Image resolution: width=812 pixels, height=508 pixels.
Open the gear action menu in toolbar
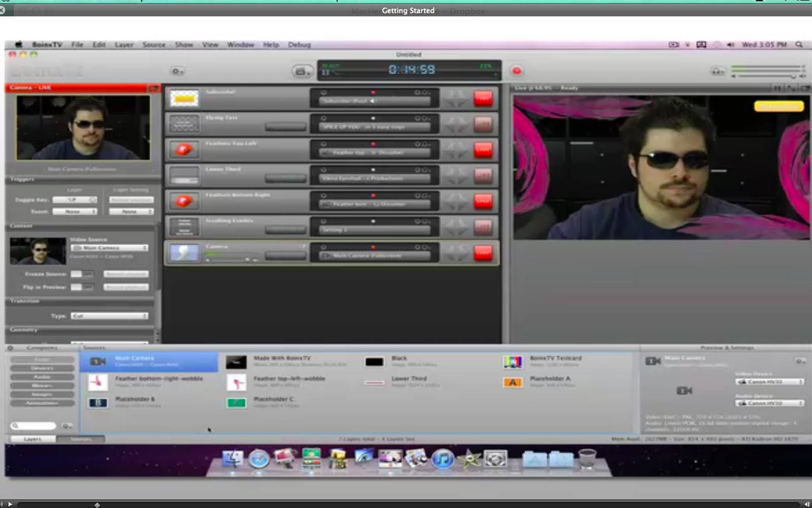click(x=177, y=71)
